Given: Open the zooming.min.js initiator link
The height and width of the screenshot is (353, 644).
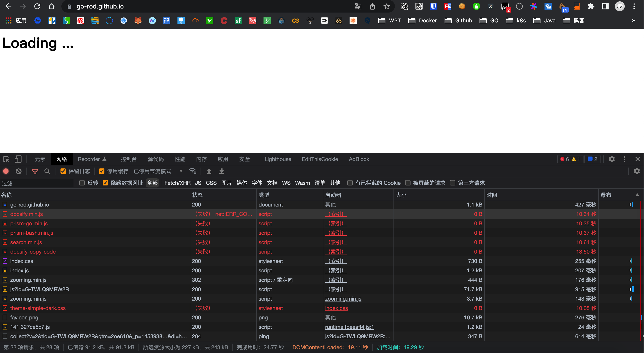Looking at the screenshot, I should pos(343,299).
